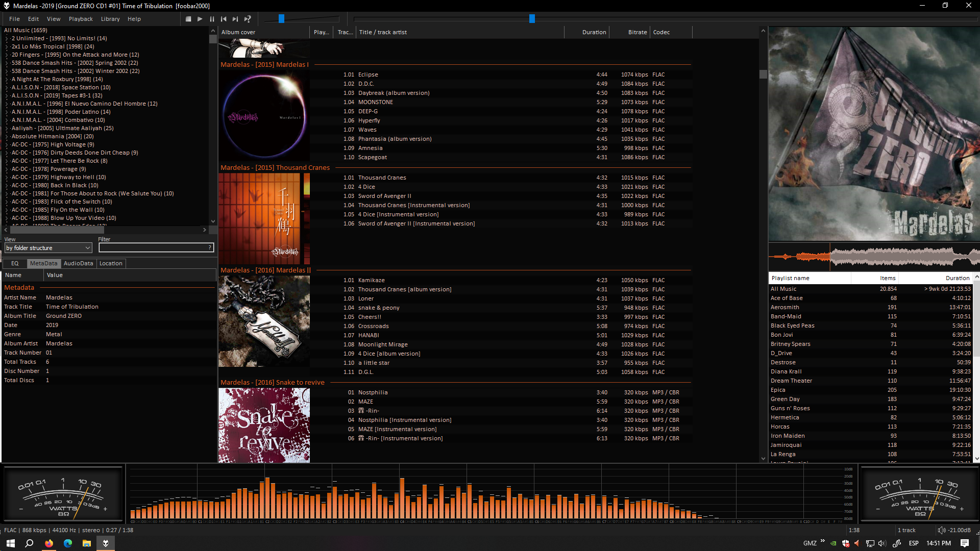Screen dimensions: 980x551
Task: Switch to the Location tab
Action: click(111, 263)
